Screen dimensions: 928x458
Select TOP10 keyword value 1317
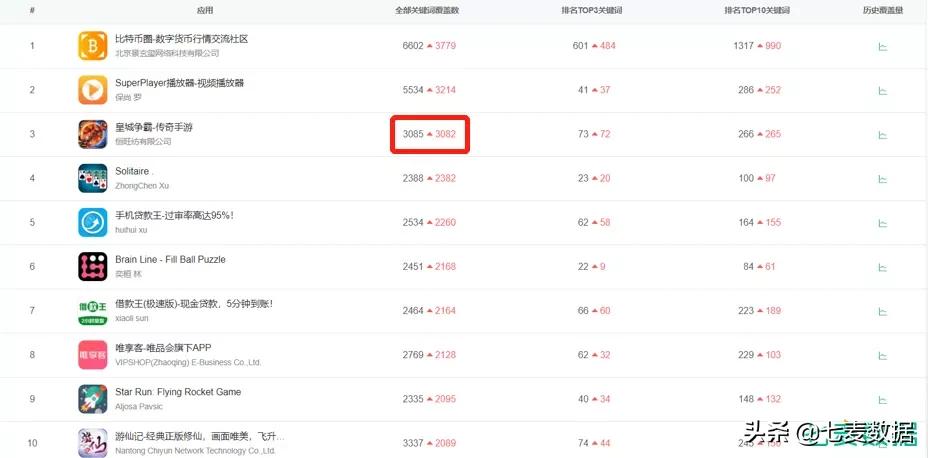(x=743, y=46)
